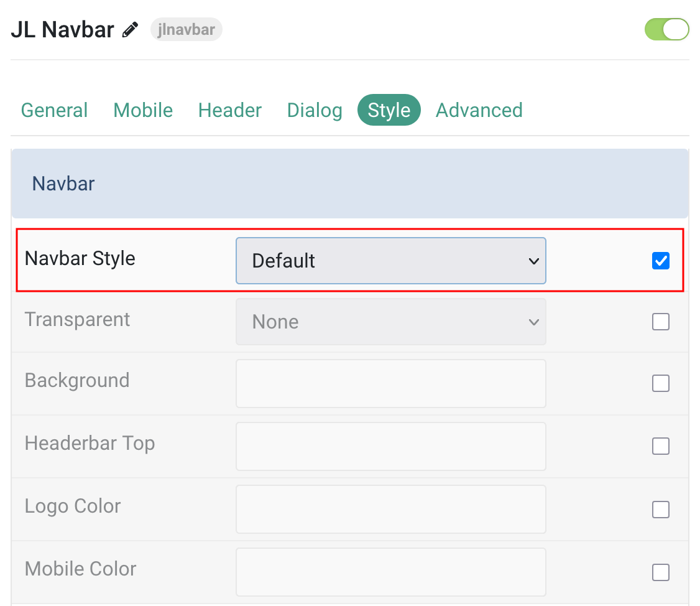The image size is (700, 606).
Task: Click the JL Navbar title text
Action: click(x=63, y=30)
